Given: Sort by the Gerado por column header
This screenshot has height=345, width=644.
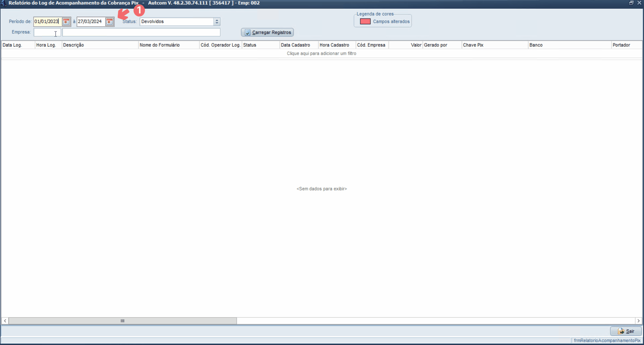Looking at the screenshot, I should pos(442,45).
